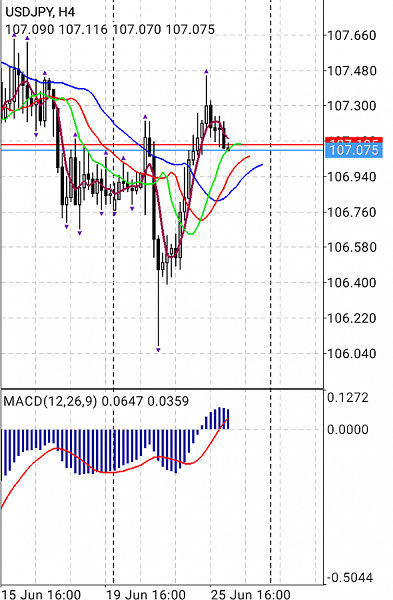The height and width of the screenshot is (600, 393).
Task: Click the MACD(12,26,9) indicator label
Action: pyautogui.click(x=50, y=401)
